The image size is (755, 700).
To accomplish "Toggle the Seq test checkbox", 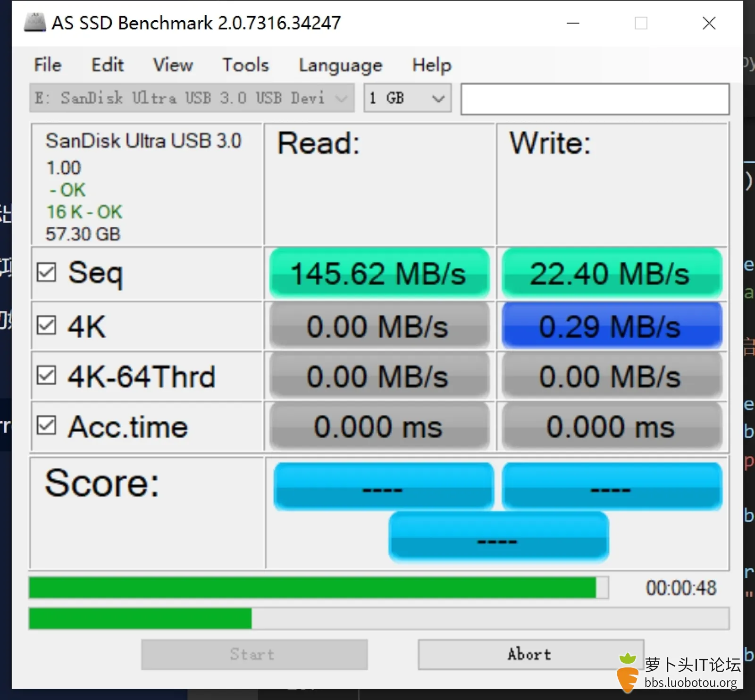I will click(46, 272).
